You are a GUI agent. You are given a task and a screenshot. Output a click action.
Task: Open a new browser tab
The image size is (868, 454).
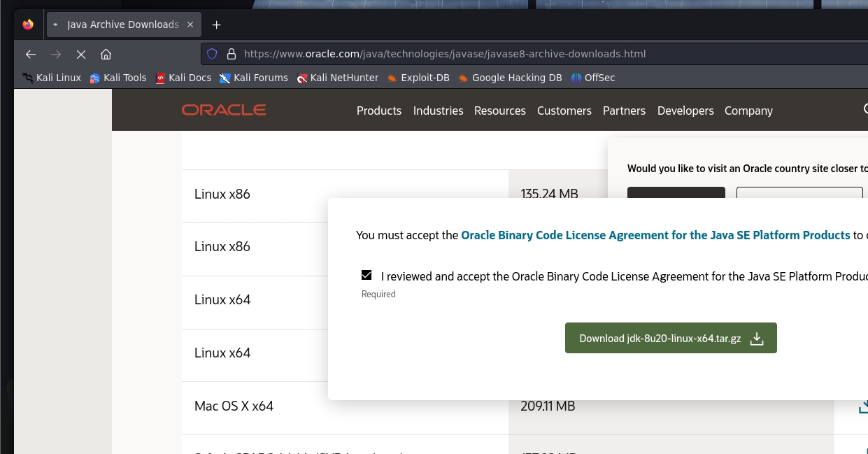[x=216, y=24]
